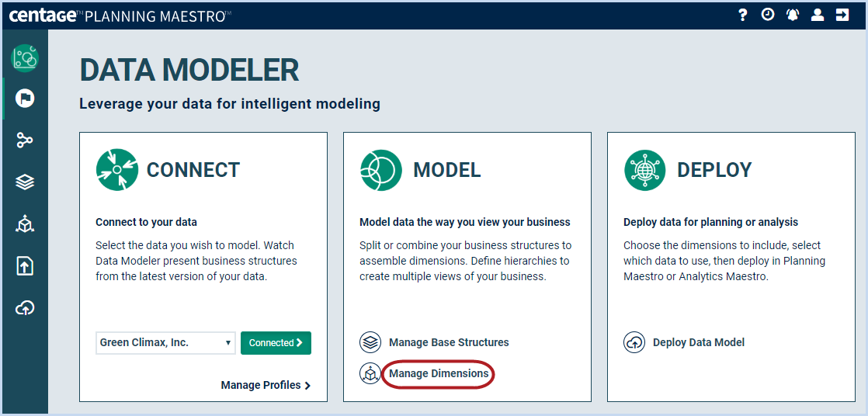Click the Data Modeler logo in sidebar
Screen dimensions: 868x416
coord(25,58)
